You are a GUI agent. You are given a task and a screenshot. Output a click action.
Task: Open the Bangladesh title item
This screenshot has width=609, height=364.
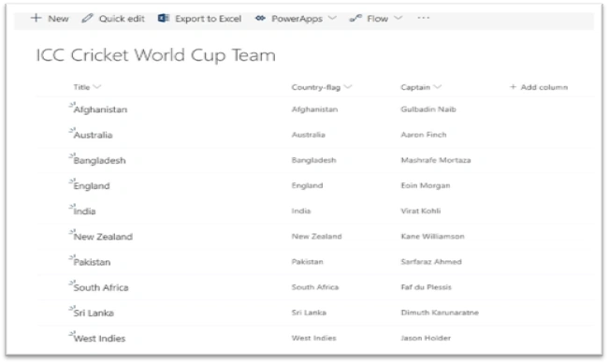pyautogui.click(x=99, y=160)
